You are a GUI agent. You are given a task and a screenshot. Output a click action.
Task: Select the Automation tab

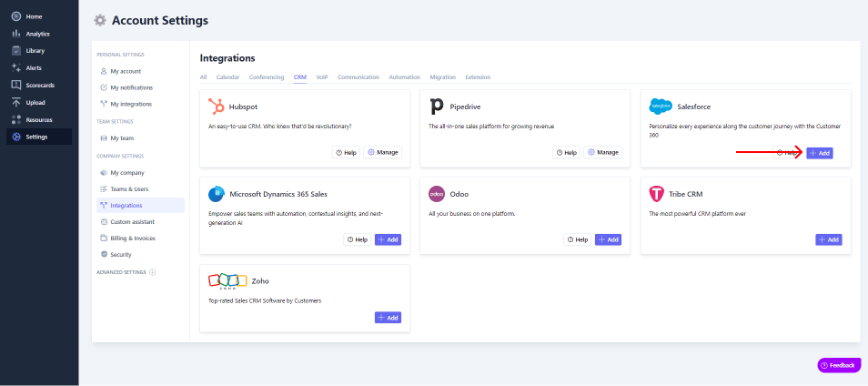click(x=404, y=77)
